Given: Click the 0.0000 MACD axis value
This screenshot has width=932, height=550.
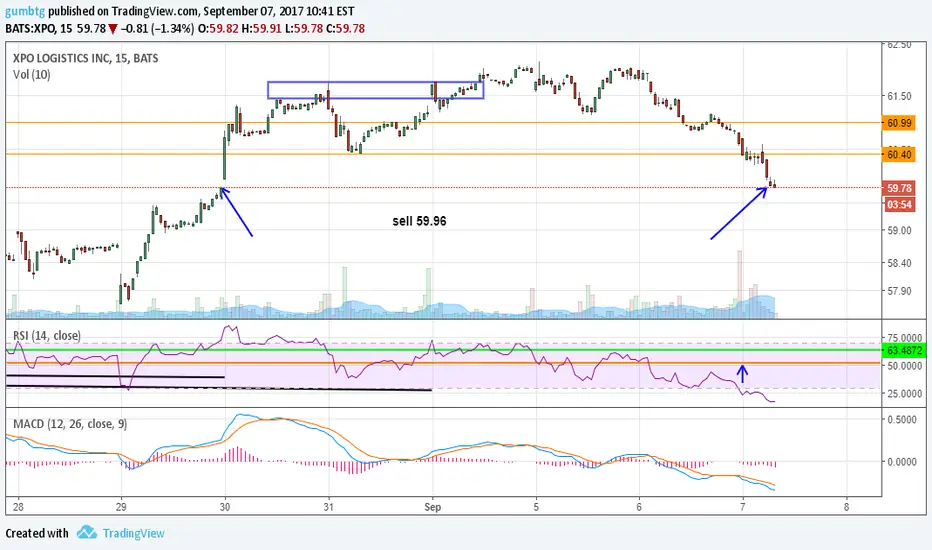Looking at the screenshot, I should [x=902, y=461].
